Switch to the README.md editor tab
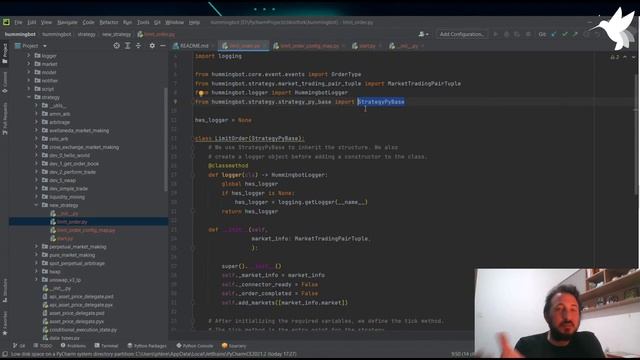This screenshot has height=360, width=640. (x=193, y=46)
